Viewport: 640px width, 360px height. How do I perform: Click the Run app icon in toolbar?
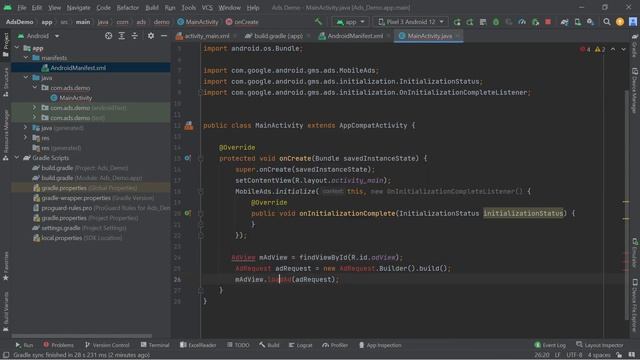457,22
